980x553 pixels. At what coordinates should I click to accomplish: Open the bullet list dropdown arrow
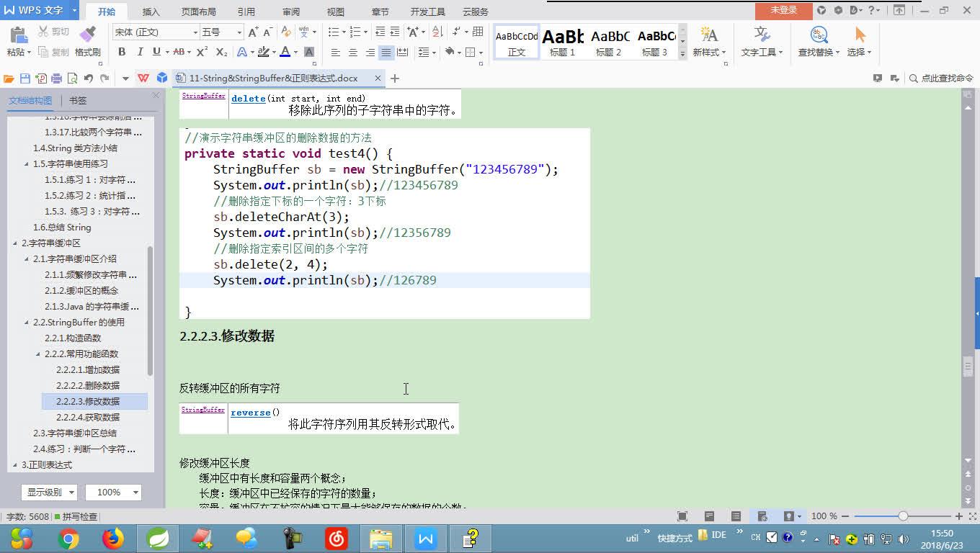point(344,32)
